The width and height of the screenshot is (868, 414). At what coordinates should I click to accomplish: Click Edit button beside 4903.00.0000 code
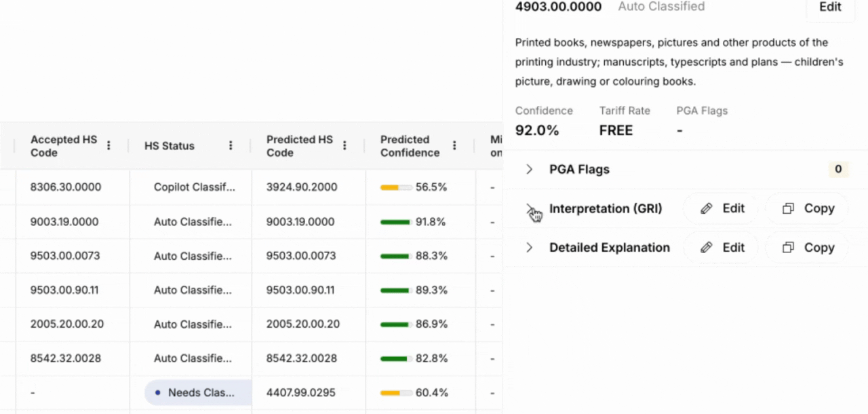tap(830, 7)
